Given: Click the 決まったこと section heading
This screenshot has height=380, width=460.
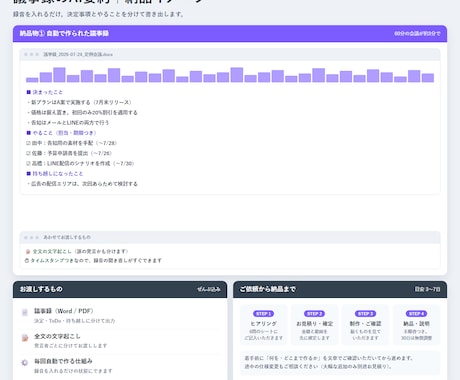Looking at the screenshot, I should click(x=47, y=92).
